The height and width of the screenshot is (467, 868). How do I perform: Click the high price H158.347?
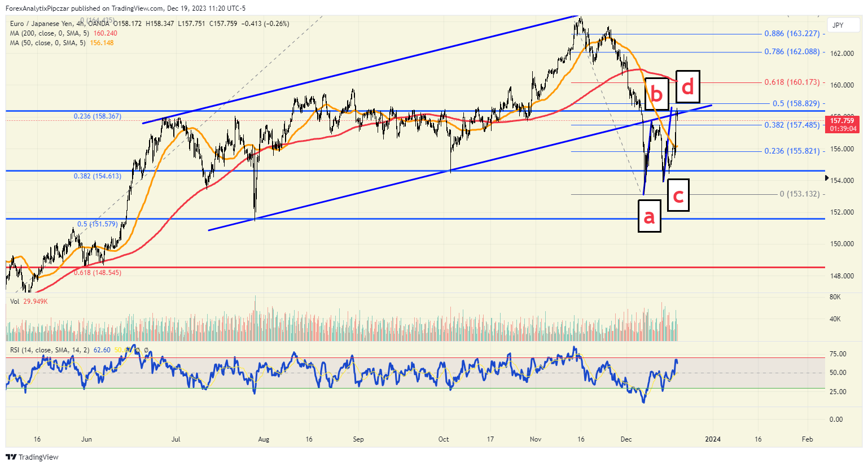(x=160, y=24)
